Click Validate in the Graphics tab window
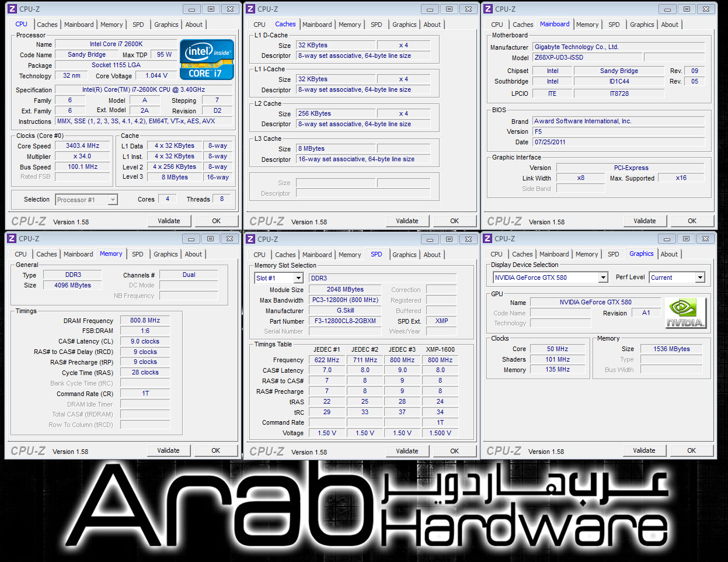This screenshot has height=562, width=728. 644,450
